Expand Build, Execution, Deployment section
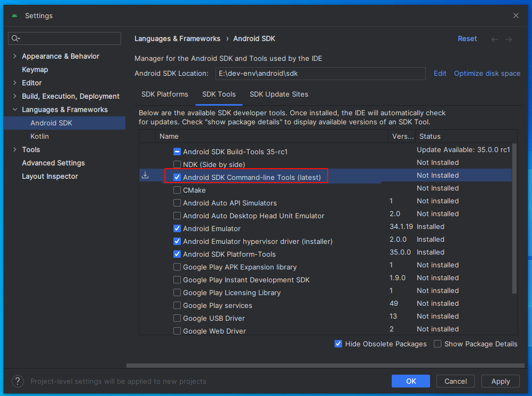The width and height of the screenshot is (532, 396). point(14,97)
